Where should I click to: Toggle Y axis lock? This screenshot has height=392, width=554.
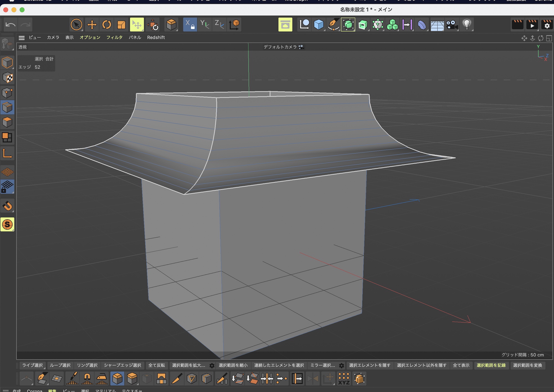click(x=204, y=25)
